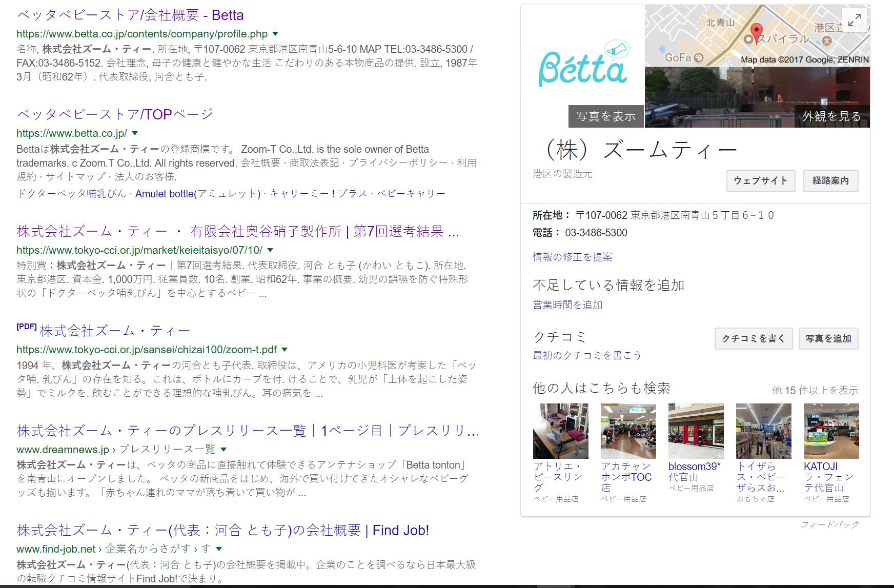Image resolution: width=894 pixels, height=588 pixels.
Task: Click the フィードバック link
Action: 830,524
